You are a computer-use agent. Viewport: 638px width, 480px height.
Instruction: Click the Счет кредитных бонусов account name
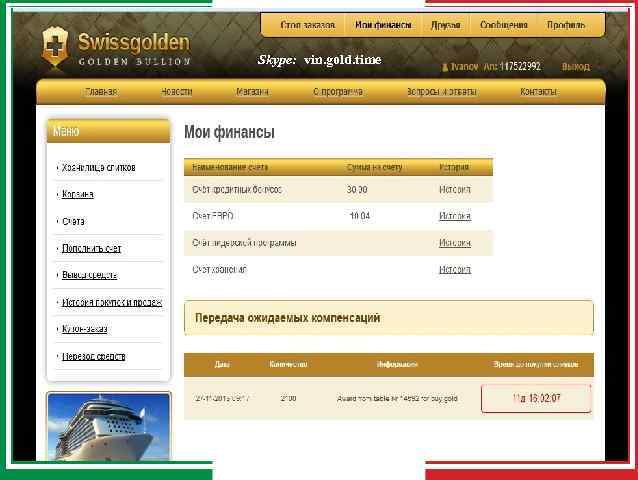237,190
